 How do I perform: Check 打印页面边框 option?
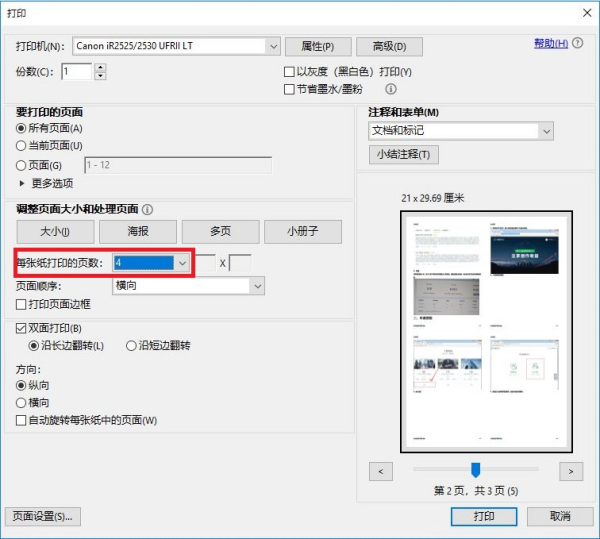22,304
